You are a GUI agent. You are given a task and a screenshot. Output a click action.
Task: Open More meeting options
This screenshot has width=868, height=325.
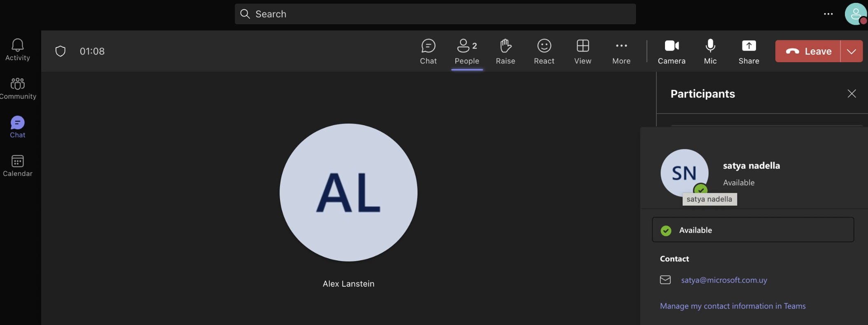[621, 51]
